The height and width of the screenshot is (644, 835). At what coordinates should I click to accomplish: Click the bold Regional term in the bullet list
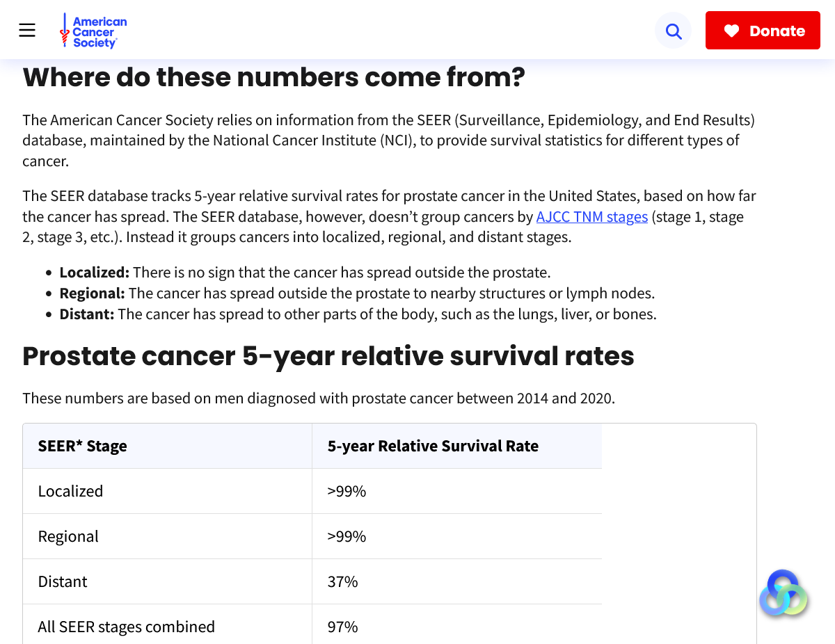92,293
